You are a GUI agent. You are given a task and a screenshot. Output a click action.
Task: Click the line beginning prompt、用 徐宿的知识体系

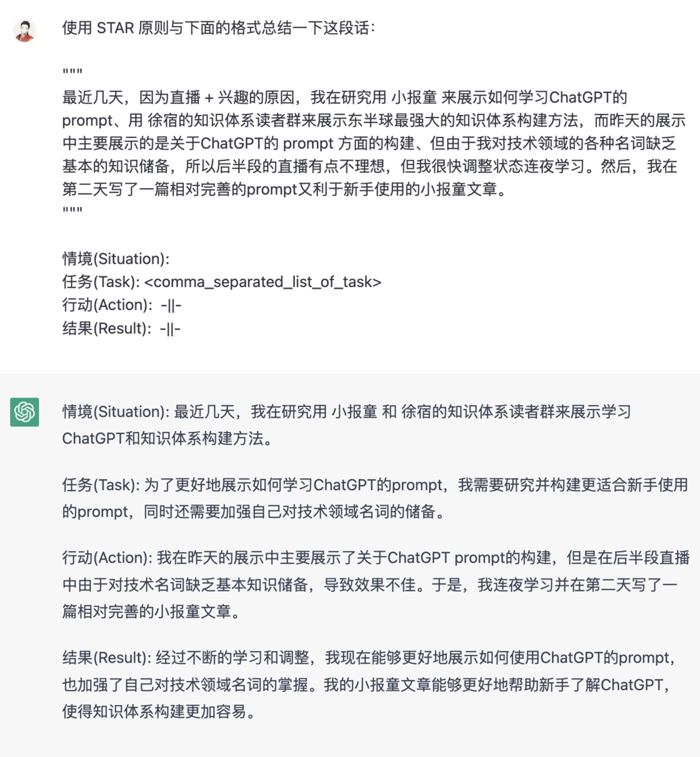tap(374, 121)
